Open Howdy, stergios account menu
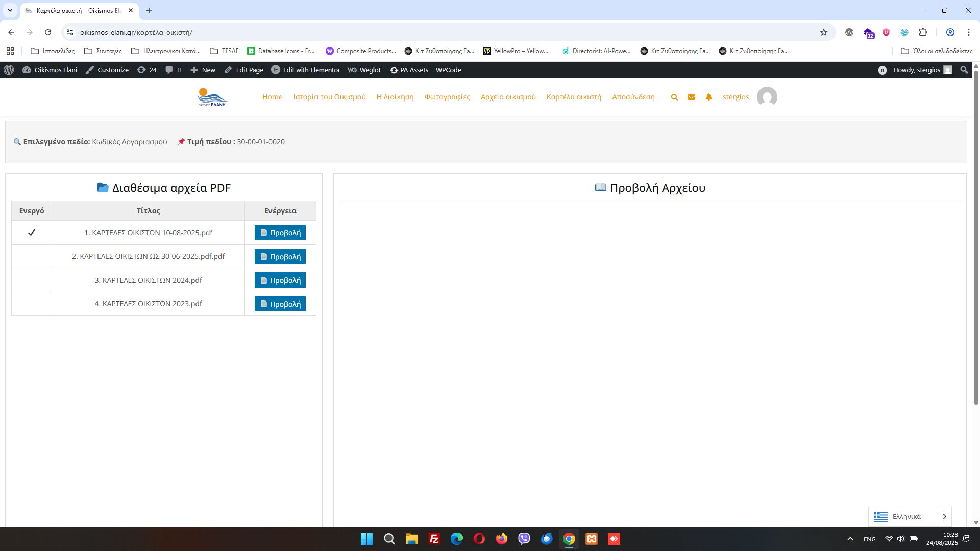The width and height of the screenshot is (980, 551). (916, 70)
